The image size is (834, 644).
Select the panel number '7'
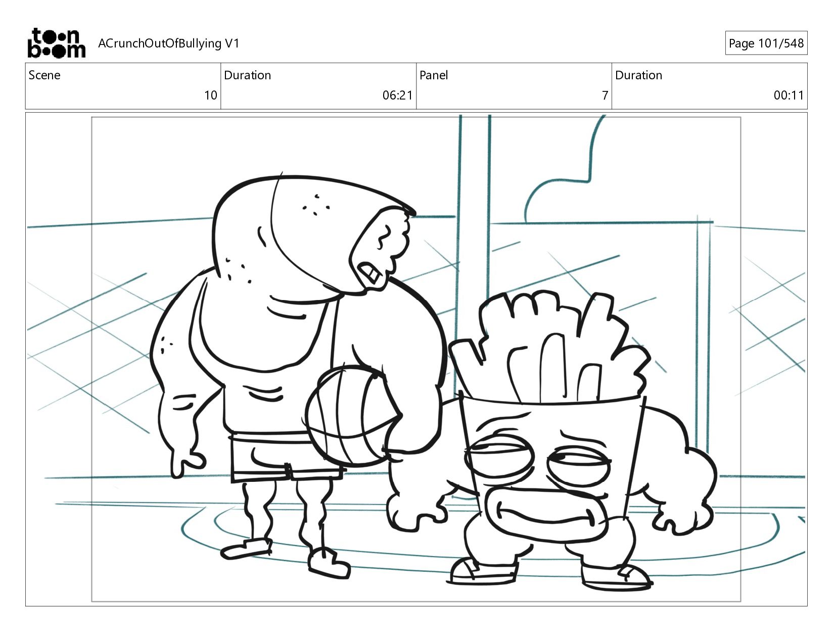tap(605, 95)
